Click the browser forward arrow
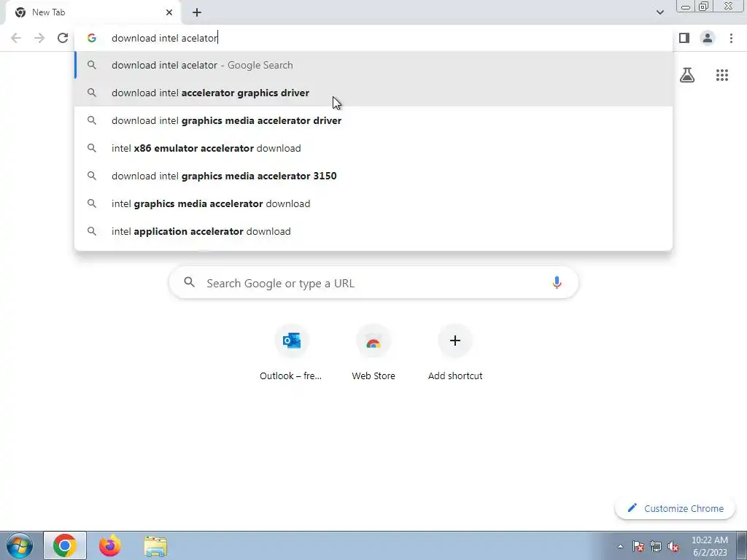747x560 pixels. point(39,38)
